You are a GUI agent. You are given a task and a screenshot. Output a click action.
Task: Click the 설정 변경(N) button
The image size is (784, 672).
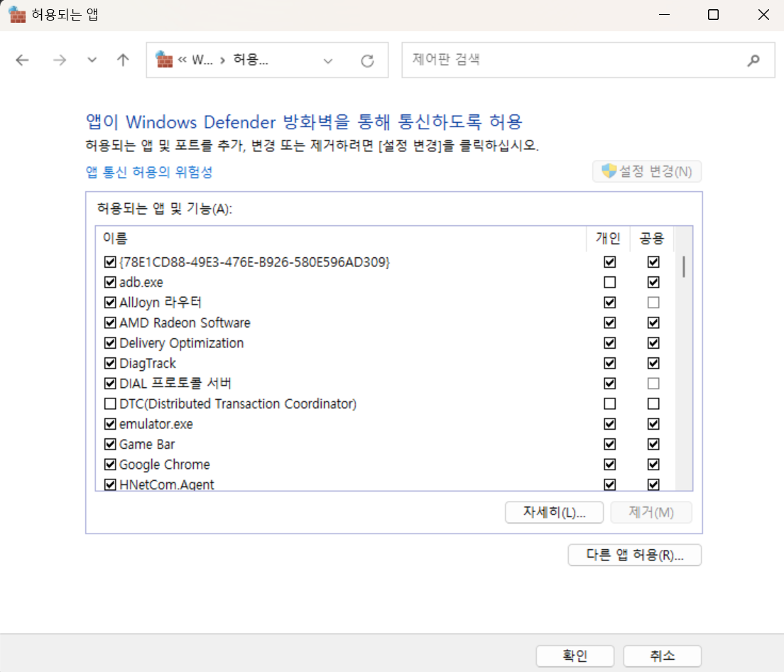647,171
